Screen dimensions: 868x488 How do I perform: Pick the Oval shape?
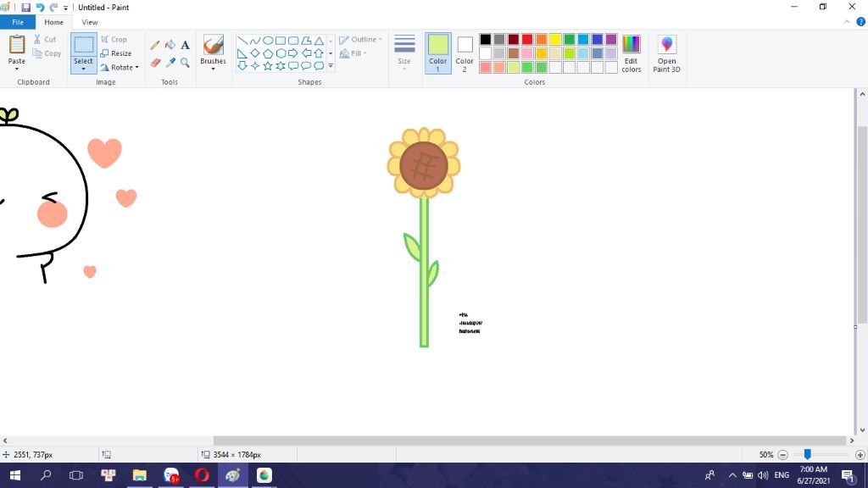[267, 41]
